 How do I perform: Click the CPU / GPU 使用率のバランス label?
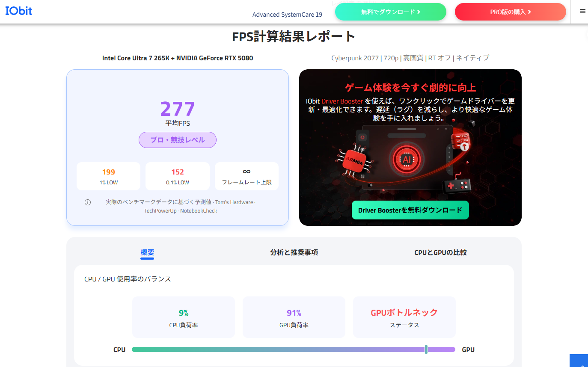pos(128,279)
